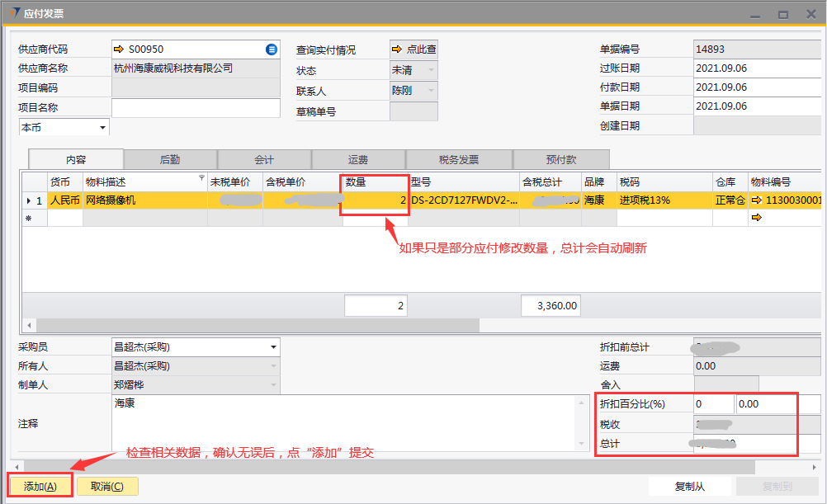The image size is (827, 504).
Task: Click the 添加(A) button to submit
Action: 40,487
